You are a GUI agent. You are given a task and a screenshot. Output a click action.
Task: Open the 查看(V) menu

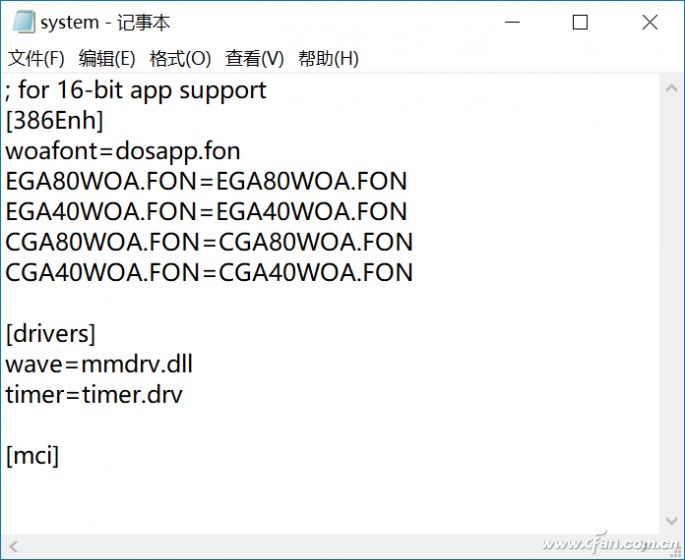pyautogui.click(x=254, y=59)
